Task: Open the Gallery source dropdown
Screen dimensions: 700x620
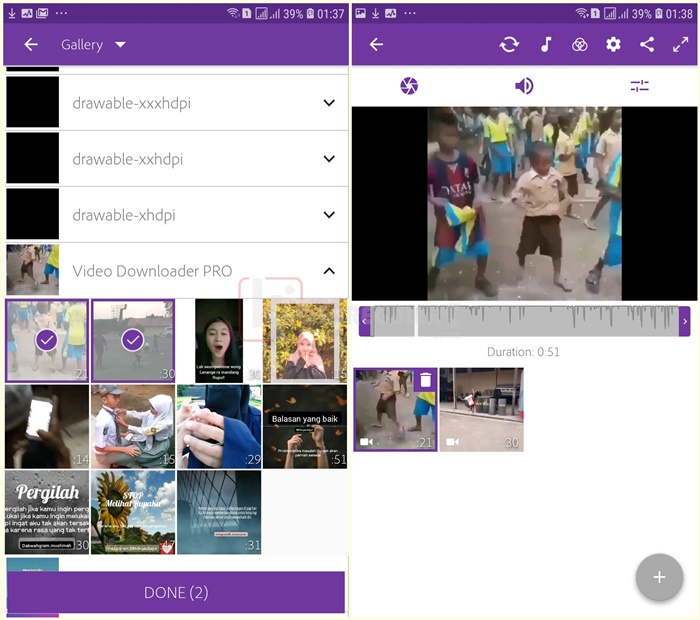Action: 93,45
